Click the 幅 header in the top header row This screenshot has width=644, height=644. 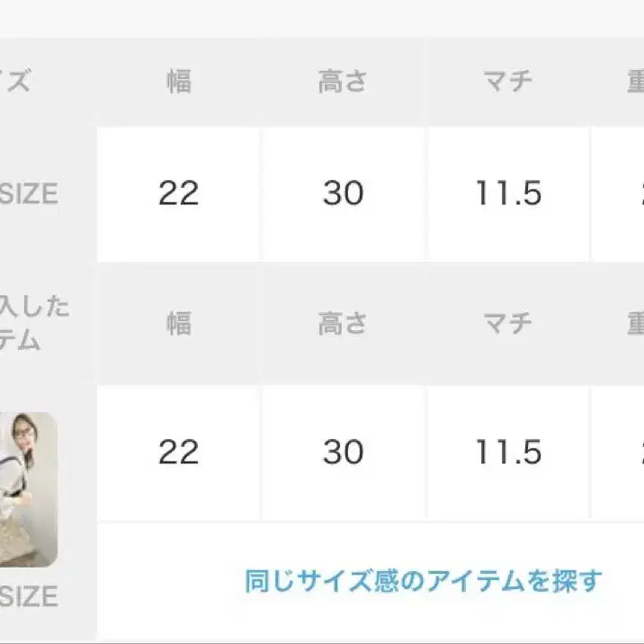(178, 82)
